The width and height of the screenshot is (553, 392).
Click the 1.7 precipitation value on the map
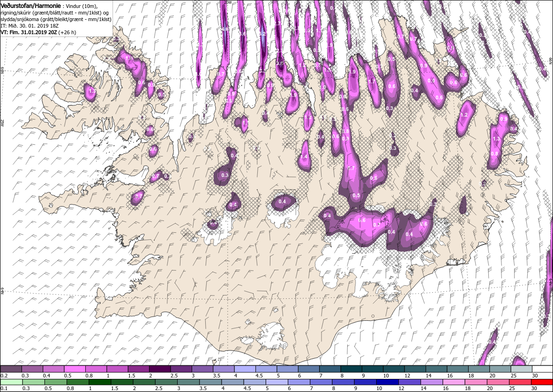[x=371, y=81]
